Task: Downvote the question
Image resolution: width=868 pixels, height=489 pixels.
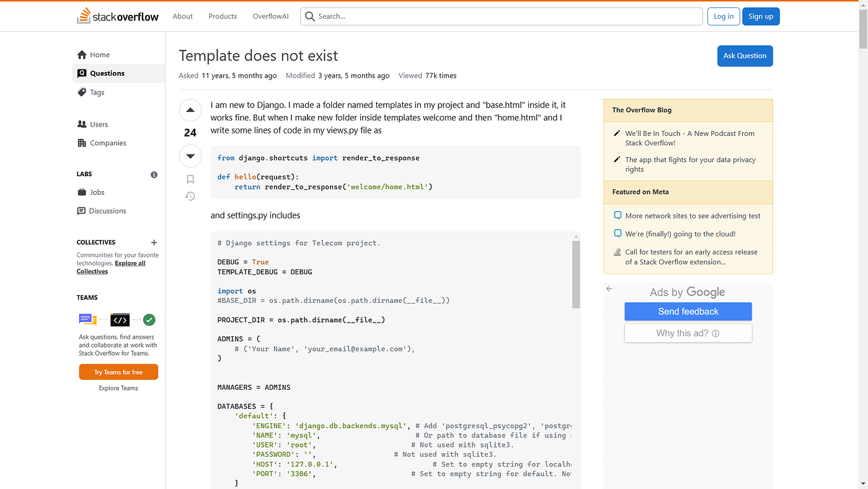Action: pyautogui.click(x=190, y=156)
